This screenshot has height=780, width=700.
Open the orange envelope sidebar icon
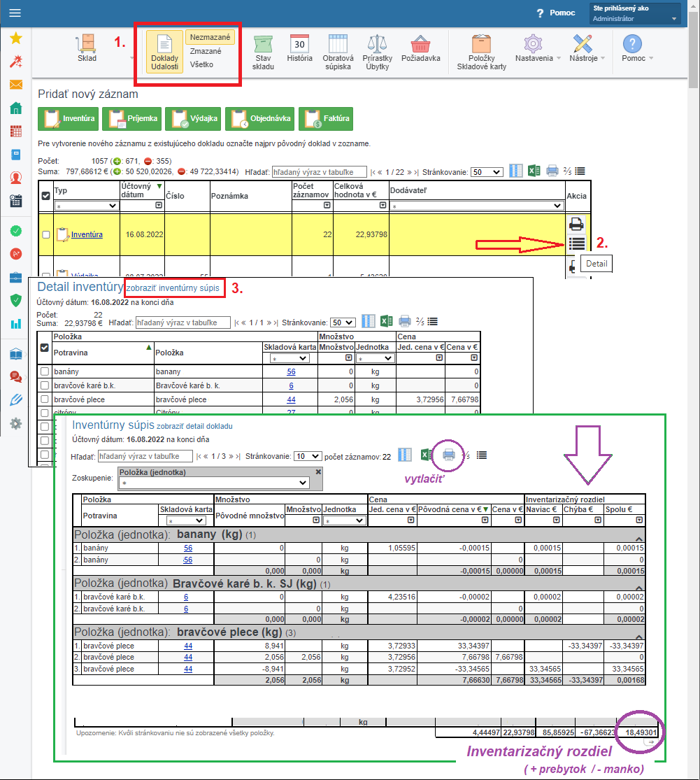pos(16,85)
